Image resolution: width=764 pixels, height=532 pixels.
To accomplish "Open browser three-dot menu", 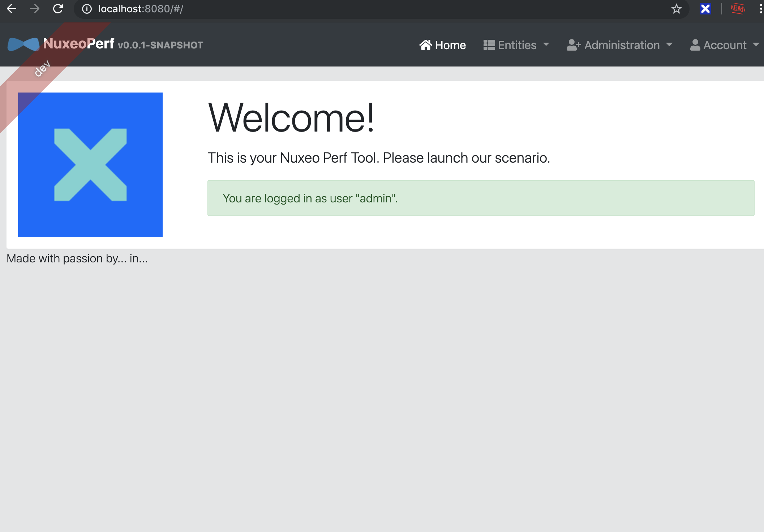I will pos(760,9).
